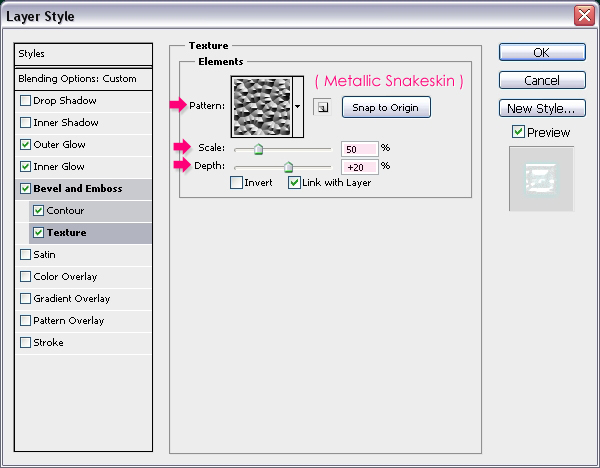Screen dimensions: 600x468
Task: Click the New Style... button
Action: [541, 108]
